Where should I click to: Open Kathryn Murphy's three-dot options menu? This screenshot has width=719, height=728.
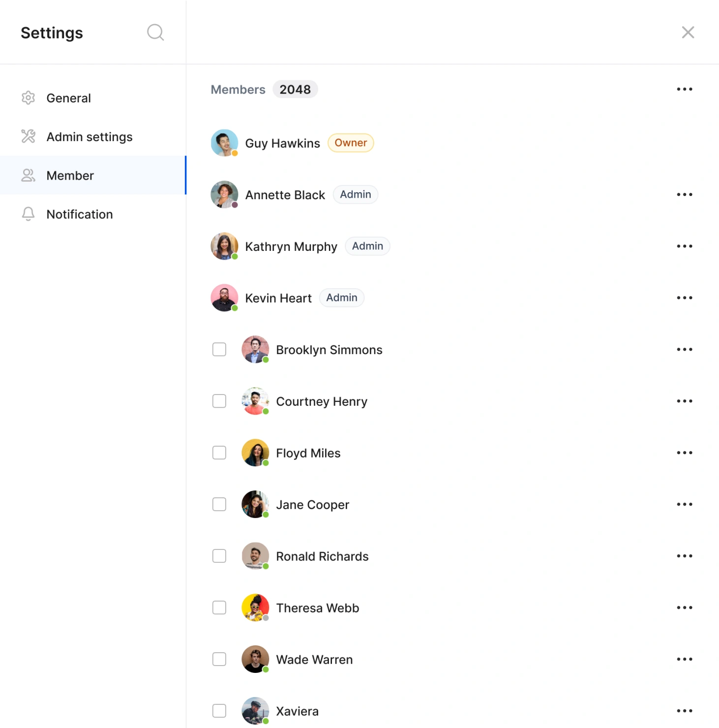[x=684, y=246]
